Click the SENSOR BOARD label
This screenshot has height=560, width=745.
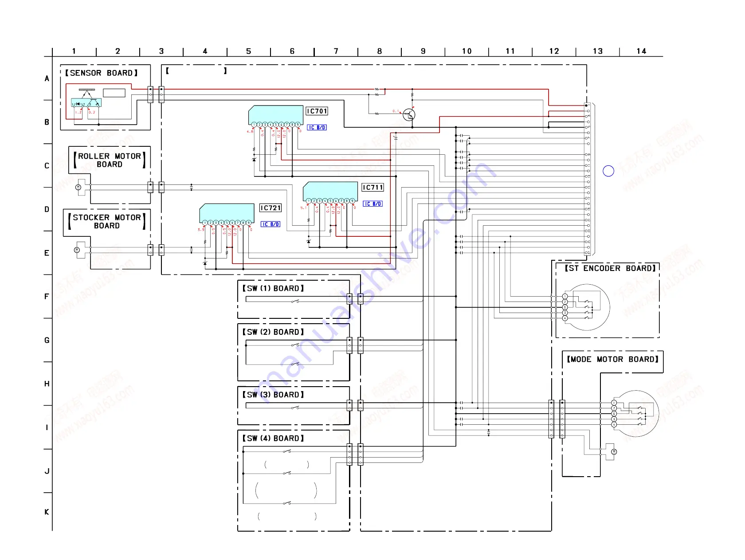tap(102, 73)
